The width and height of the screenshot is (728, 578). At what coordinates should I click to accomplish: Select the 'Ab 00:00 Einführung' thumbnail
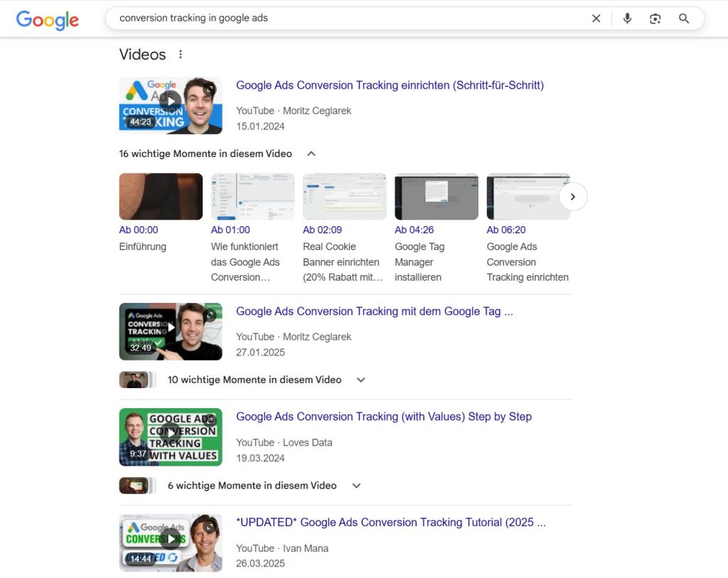coord(161,196)
